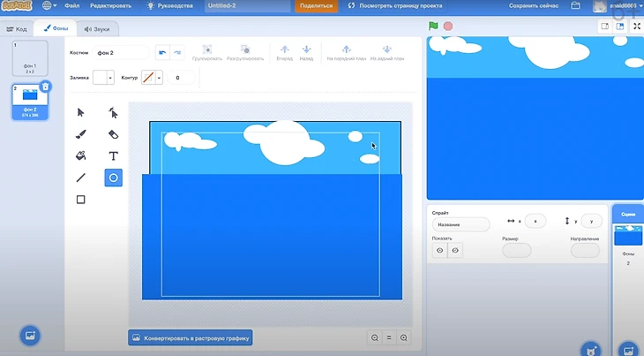Activate the Text tool
The width and height of the screenshot is (644, 356).
pos(113,155)
